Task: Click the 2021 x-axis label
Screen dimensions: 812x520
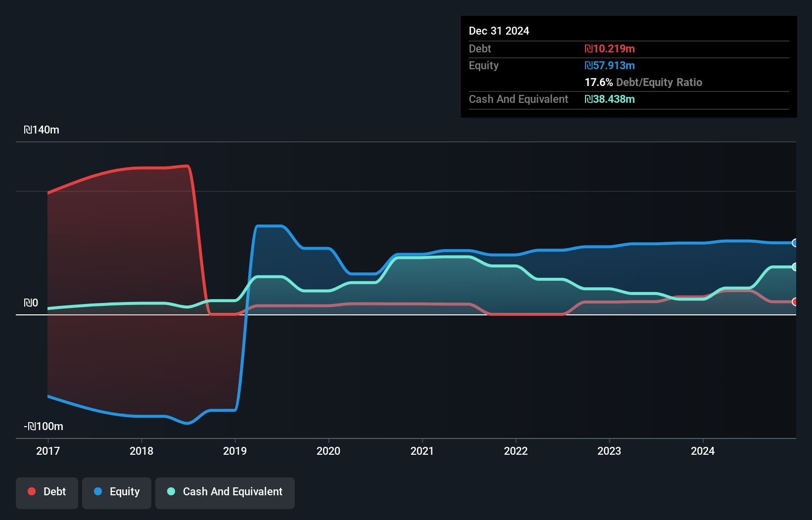Action: 422,451
